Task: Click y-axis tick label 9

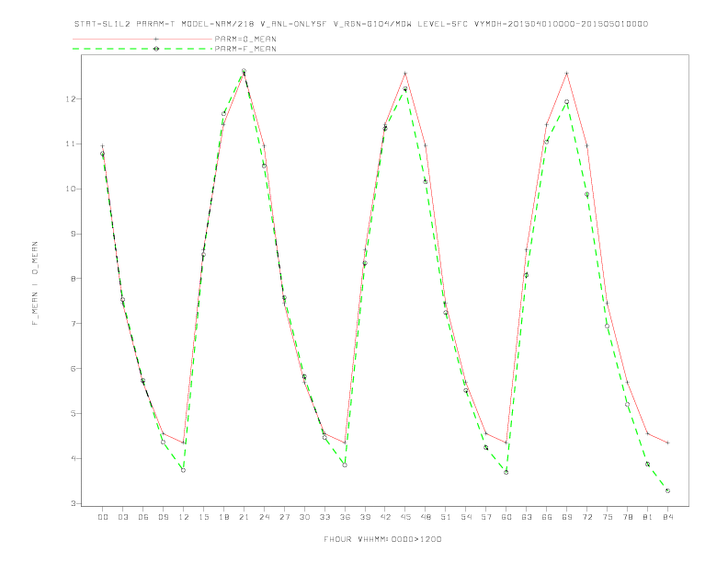Action: point(74,234)
